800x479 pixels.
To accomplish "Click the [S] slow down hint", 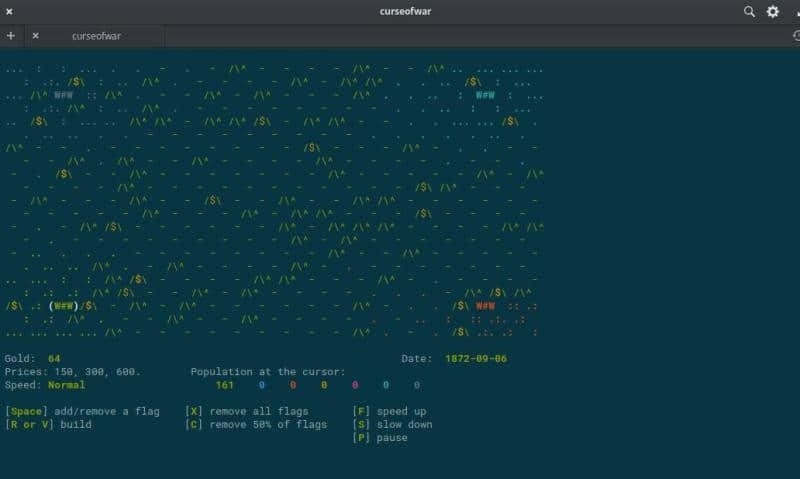I will pyautogui.click(x=393, y=424).
